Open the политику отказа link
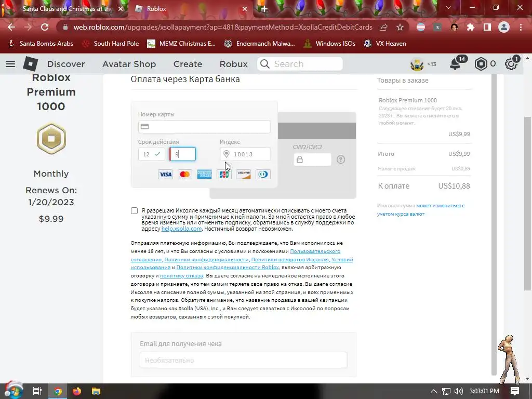532x399 pixels. click(x=181, y=275)
